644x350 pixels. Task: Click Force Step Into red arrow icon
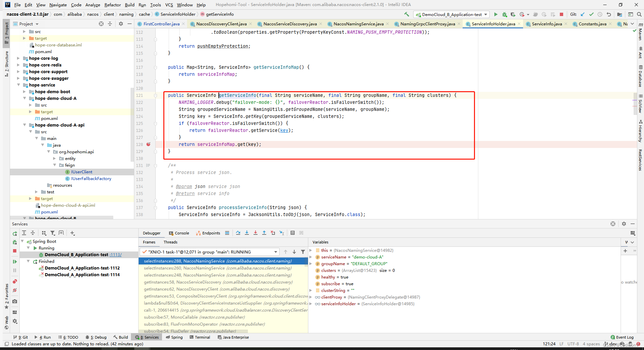click(256, 233)
